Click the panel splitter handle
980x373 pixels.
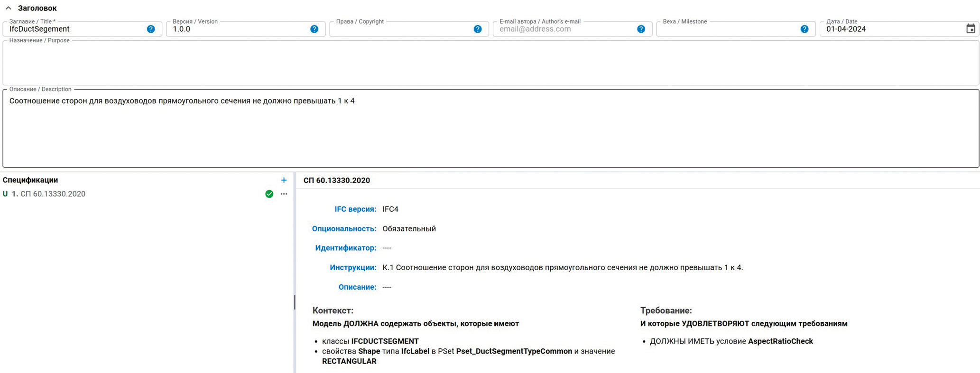pos(295,302)
